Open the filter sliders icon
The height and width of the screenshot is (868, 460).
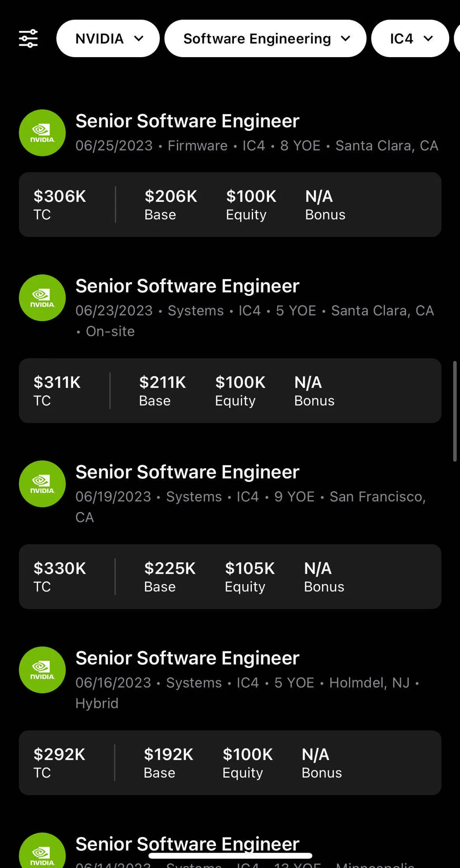click(28, 39)
